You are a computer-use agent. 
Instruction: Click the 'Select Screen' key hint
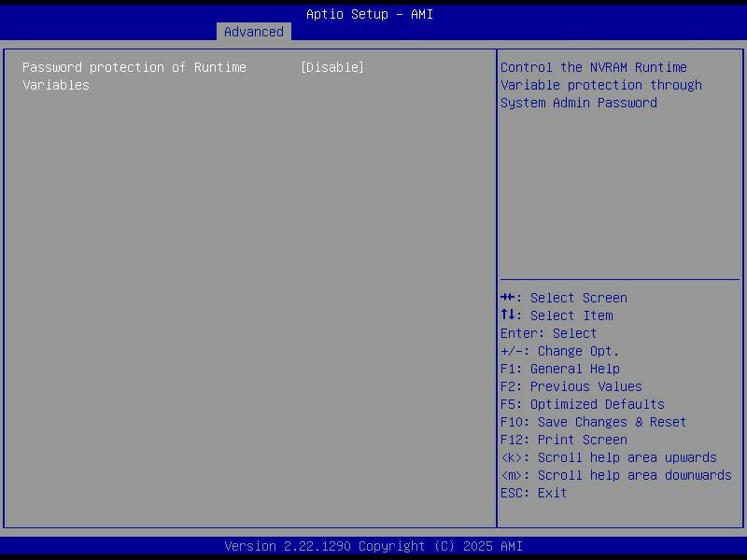[564, 298]
